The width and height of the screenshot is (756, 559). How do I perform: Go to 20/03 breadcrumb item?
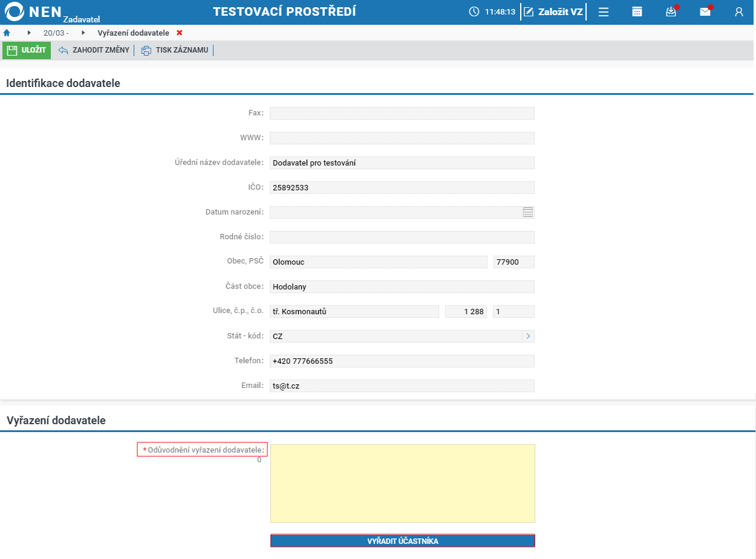click(56, 33)
